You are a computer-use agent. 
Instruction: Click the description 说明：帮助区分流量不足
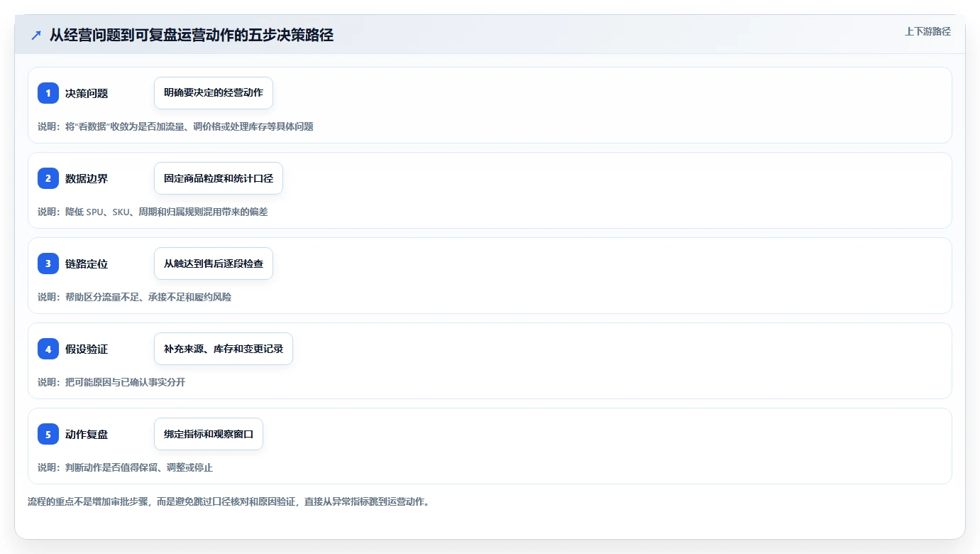pyautogui.click(x=134, y=297)
